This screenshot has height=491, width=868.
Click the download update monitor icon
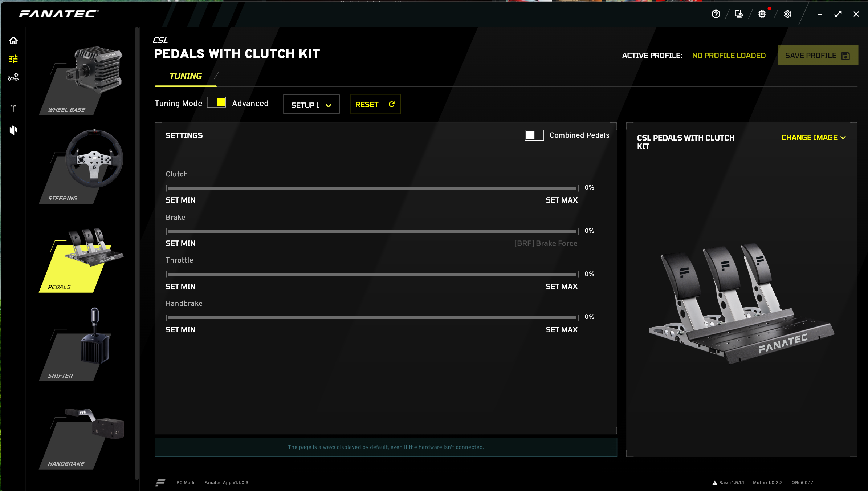click(739, 14)
